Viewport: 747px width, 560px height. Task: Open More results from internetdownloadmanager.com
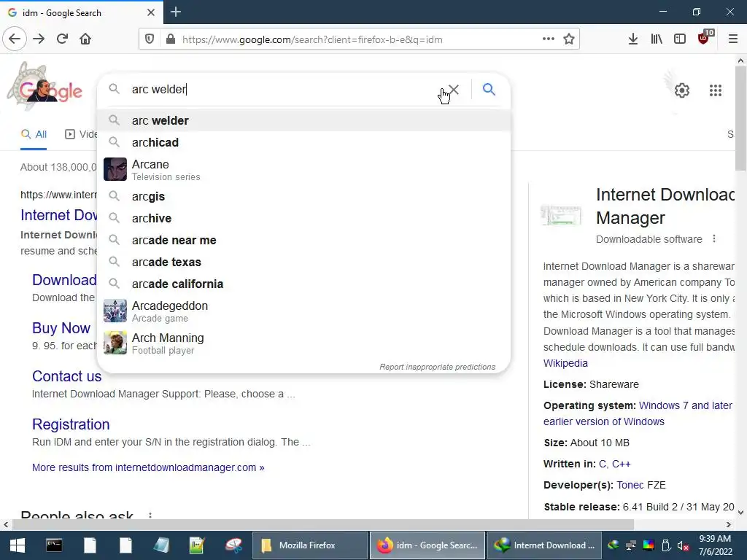coord(148,467)
